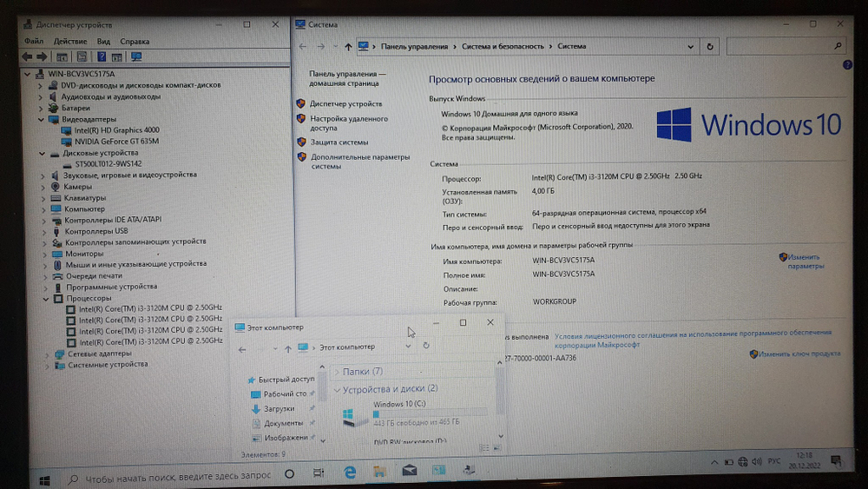This screenshot has height=489, width=868.
Task: Select Мыши и иные указывающие устройства
Action: coord(136,264)
